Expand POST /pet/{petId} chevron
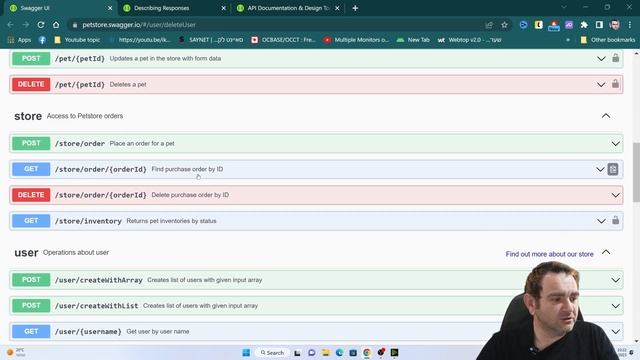The height and width of the screenshot is (360, 640). (601, 58)
